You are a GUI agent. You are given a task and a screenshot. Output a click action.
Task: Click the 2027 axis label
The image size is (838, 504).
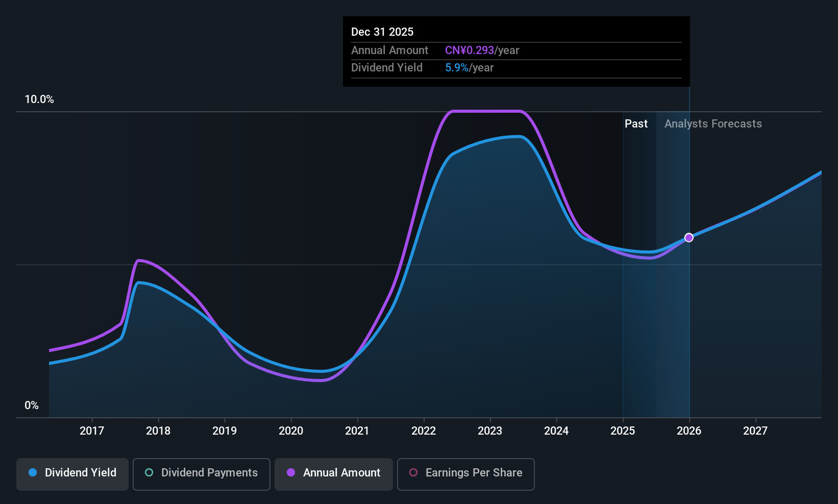pos(755,431)
